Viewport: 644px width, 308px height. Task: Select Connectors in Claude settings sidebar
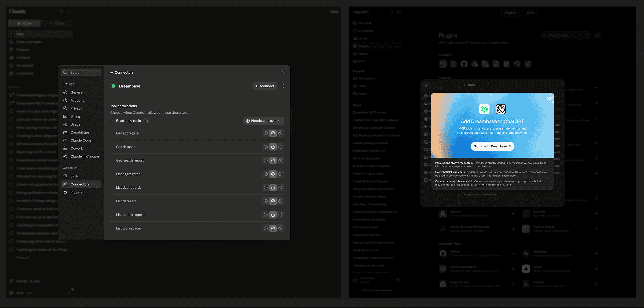click(81, 184)
